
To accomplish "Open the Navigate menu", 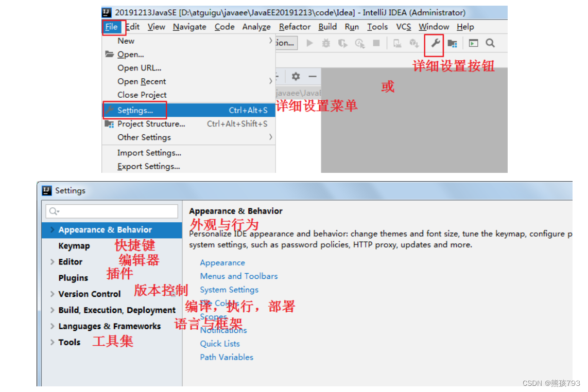I will click(x=189, y=27).
